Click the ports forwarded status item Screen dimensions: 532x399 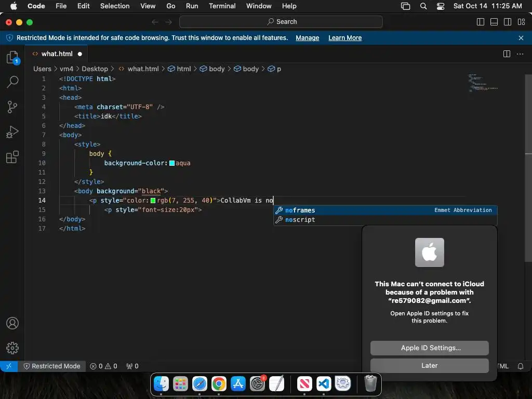[132, 366]
